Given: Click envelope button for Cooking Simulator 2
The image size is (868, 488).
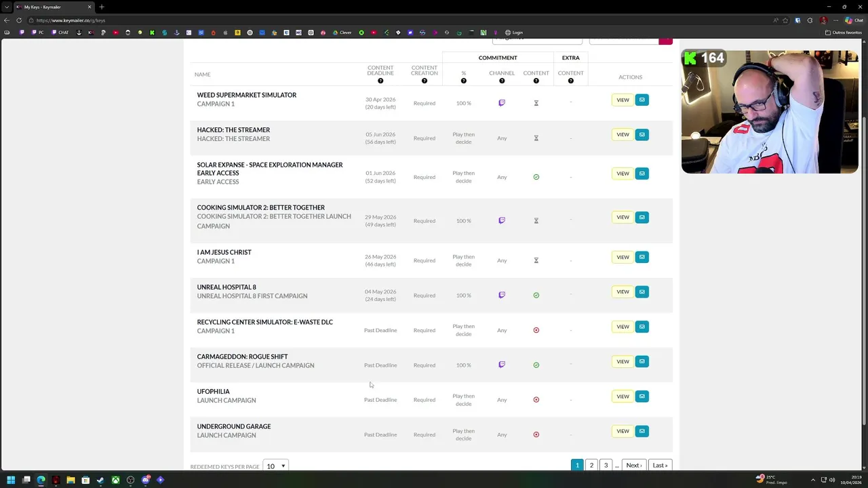Looking at the screenshot, I should (642, 217).
